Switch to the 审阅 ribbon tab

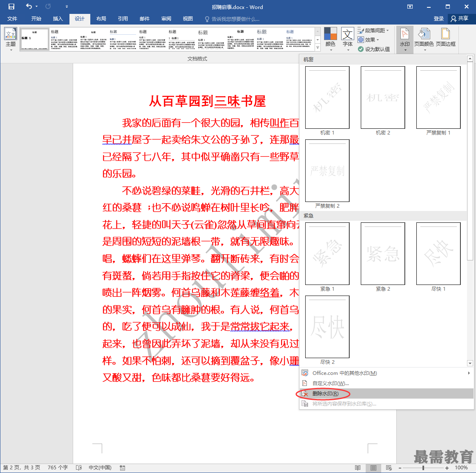click(x=166, y=19)
